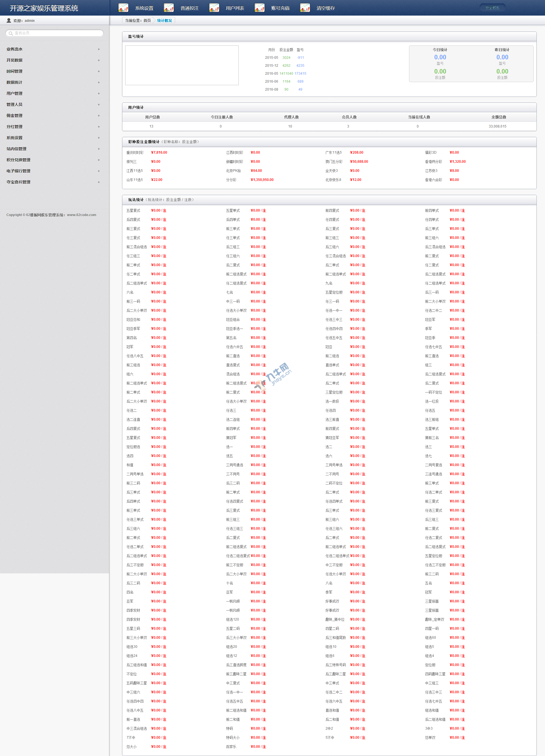
Task: Open 系统设置 in the top navigation
Action: point(144,8)
